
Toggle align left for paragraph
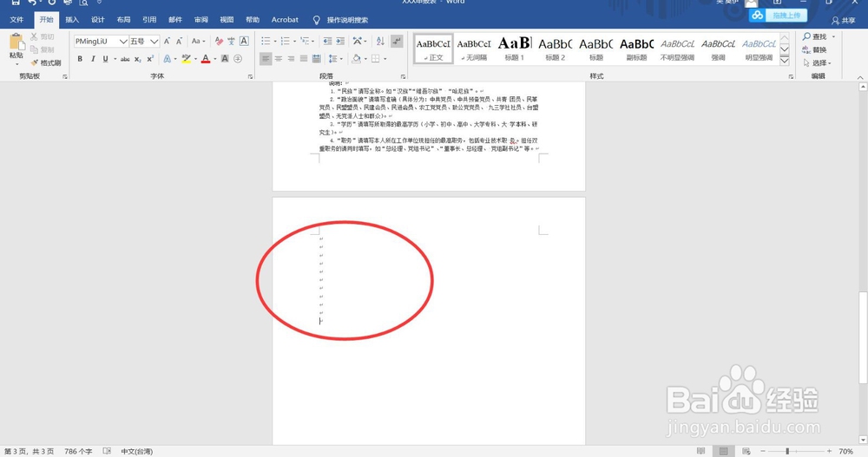pos(266,59)
